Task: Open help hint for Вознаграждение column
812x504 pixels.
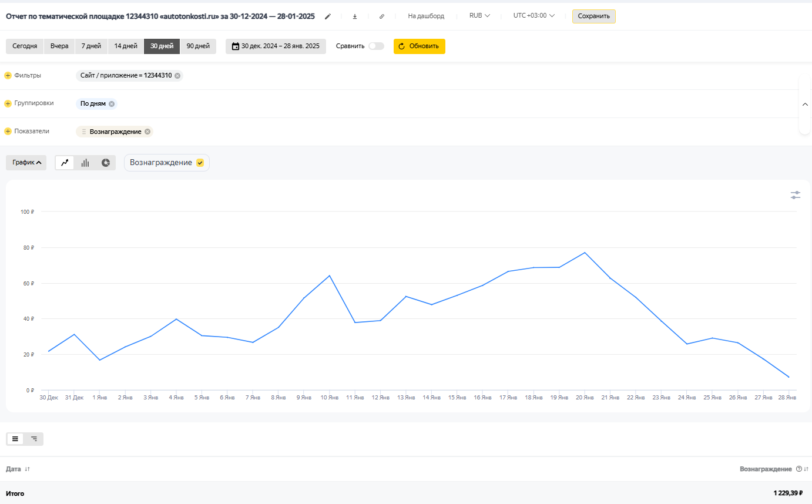Action: [x=798, y=469]
